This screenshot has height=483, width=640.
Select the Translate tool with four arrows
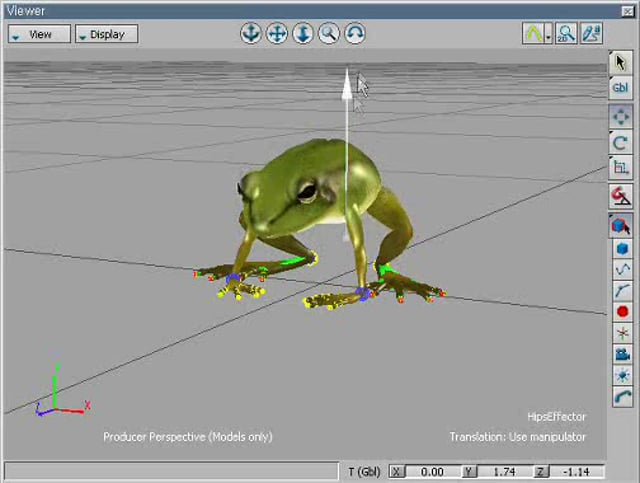point(620,117)
